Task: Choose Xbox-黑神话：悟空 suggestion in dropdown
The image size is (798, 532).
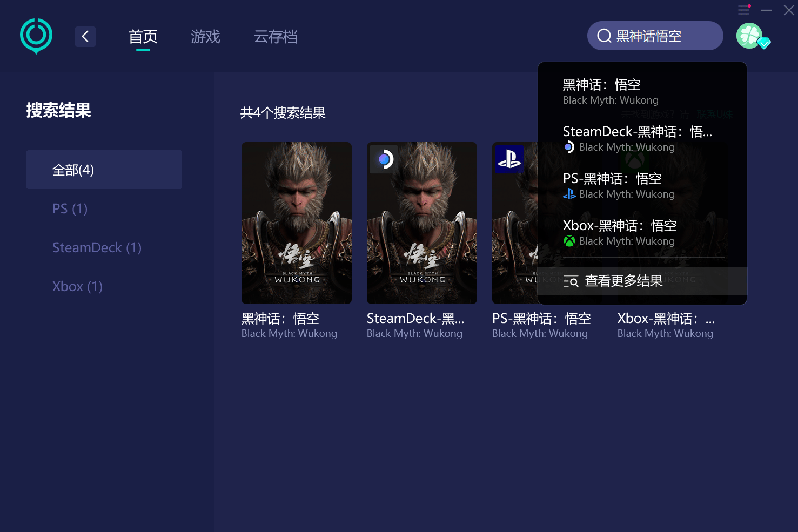Action: tap(642, 233)
